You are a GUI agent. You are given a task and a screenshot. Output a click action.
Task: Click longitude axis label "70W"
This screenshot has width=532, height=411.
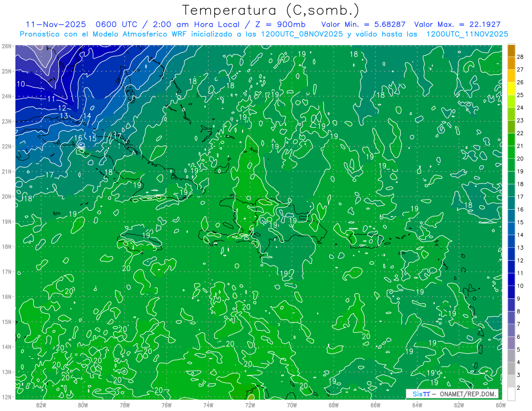click(x=292, y=404)
